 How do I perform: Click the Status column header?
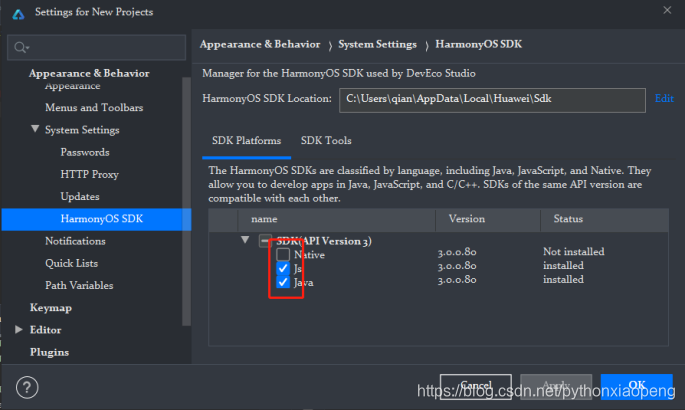[x=605, y=220]
